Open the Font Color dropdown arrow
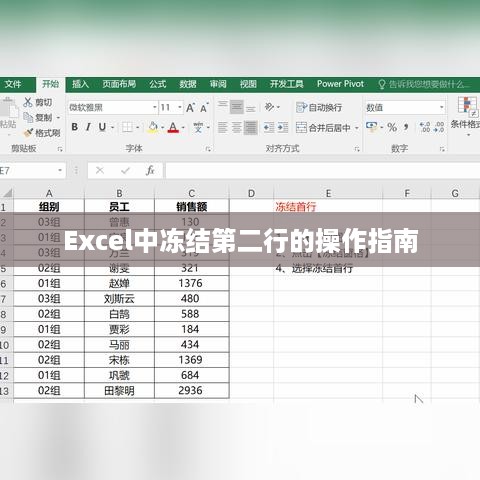480x480 pixels. point(183,127)
